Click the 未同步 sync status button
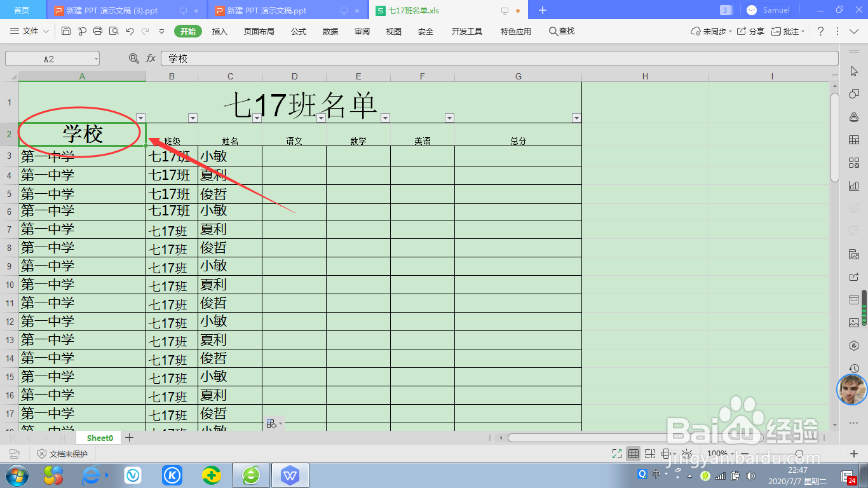Viewport: 868px width, 488px height. coord(711,31)
